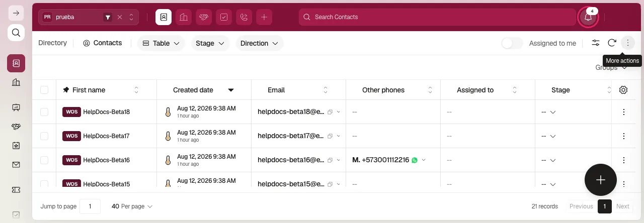Open the ticket icon in the left sidebar
Screen dimensions: 644x223
point(16,190)
